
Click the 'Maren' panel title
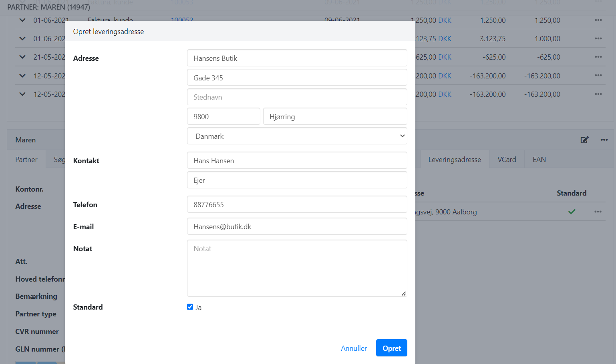pos(26,140)
